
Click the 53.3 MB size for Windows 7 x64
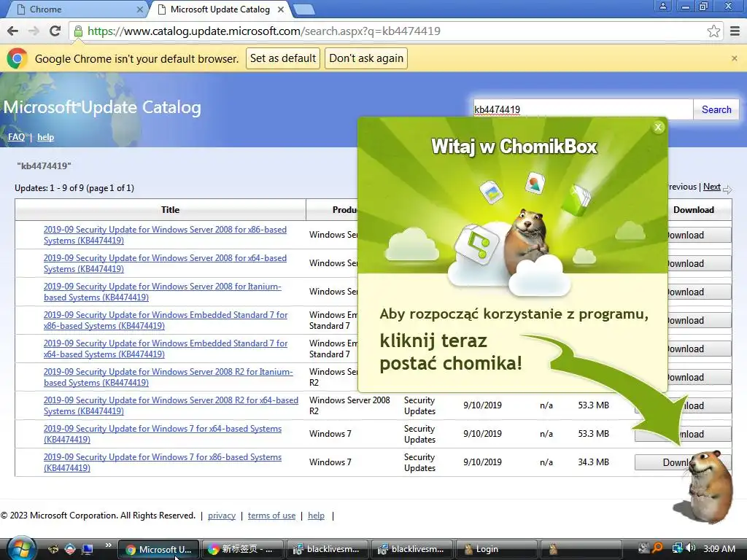[593, 434]
